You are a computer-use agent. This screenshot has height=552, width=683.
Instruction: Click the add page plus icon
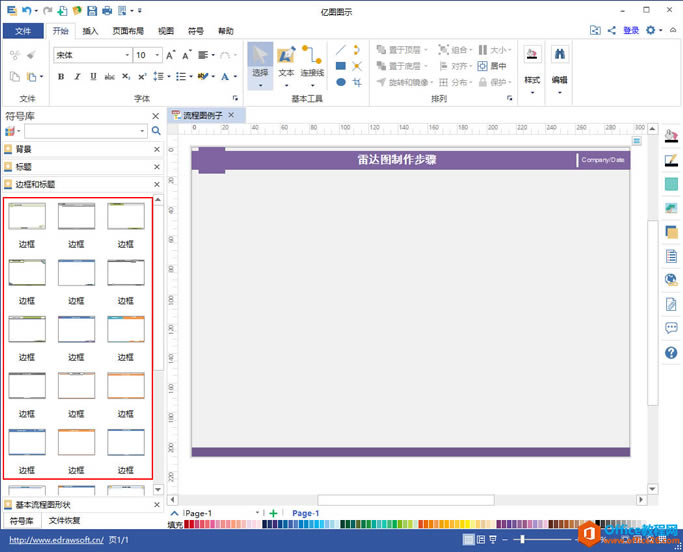[x=273, y=513]
